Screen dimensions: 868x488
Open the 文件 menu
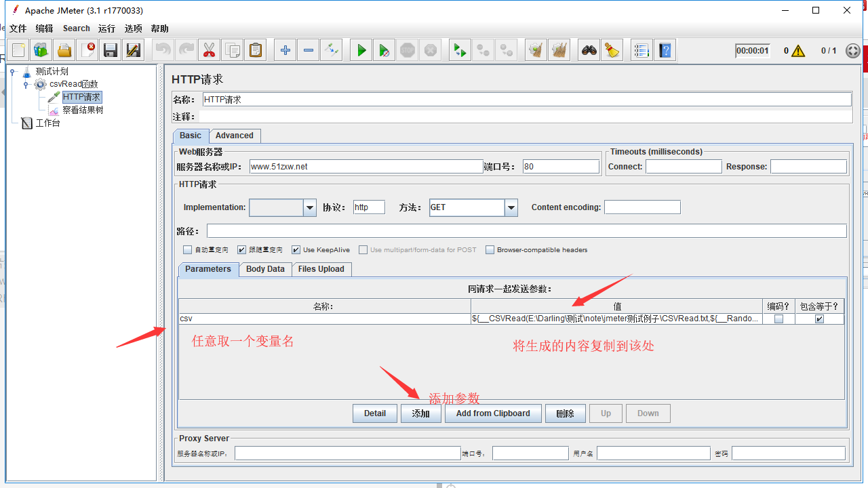pos(18,28)
